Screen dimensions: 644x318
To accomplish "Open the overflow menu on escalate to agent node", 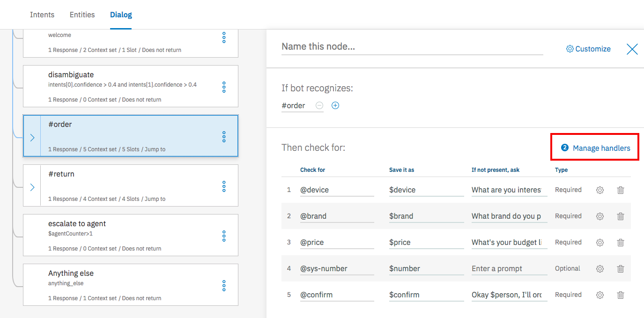I will [224, 235].
